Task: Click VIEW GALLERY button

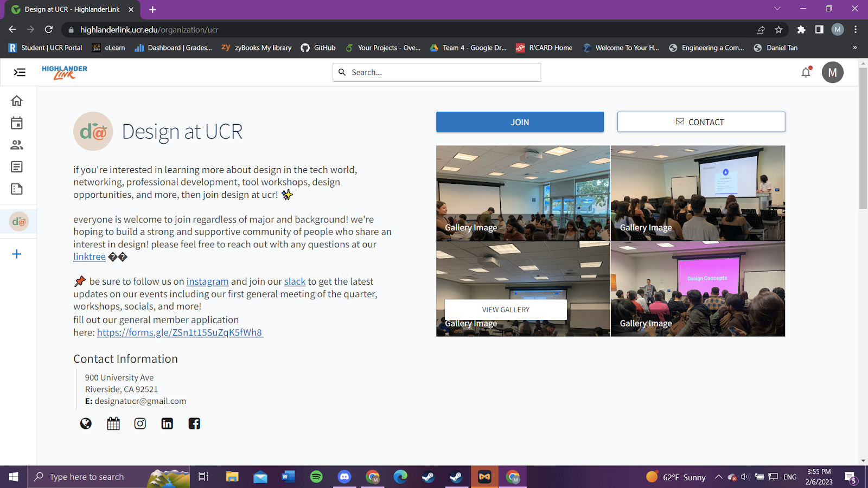Action: [506, 310]
